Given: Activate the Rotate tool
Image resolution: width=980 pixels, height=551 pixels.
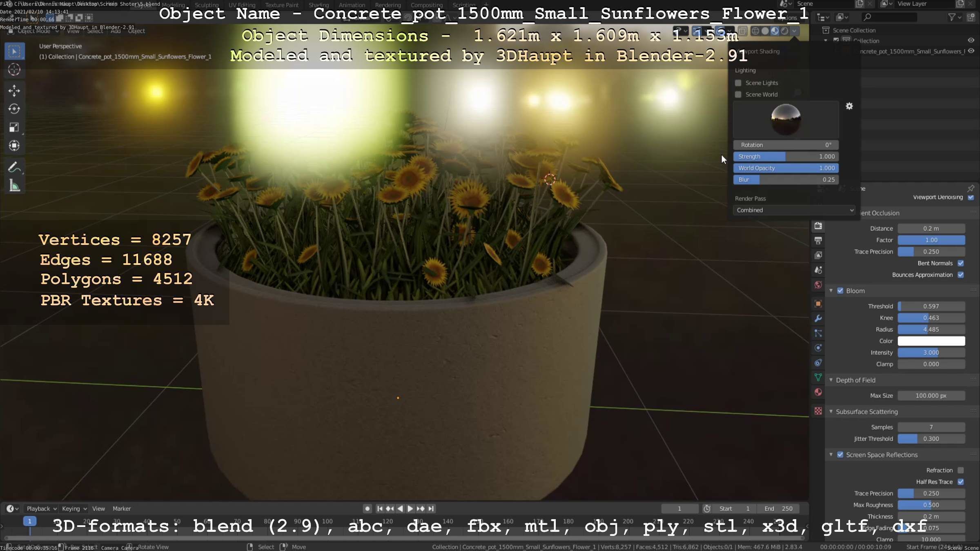Looking at the screenshot, I should (x=14, y=109).
